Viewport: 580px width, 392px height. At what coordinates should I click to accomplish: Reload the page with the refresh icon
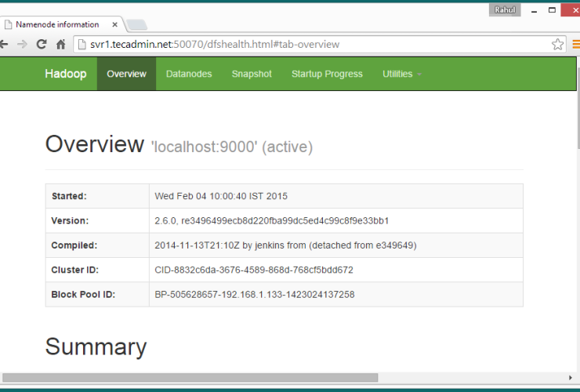42,45
